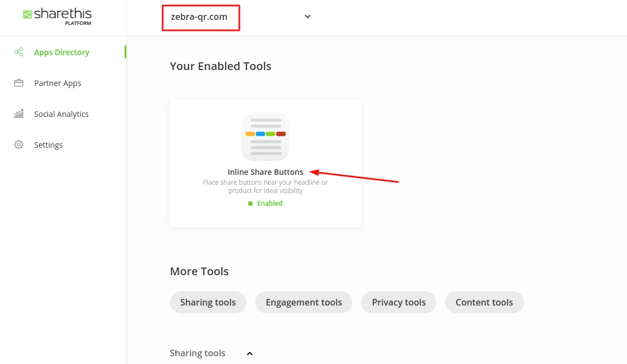This screenshot has height=364, width=627.
Task: Click the Apps Directory share icon
Action: (x=19, y=52)
